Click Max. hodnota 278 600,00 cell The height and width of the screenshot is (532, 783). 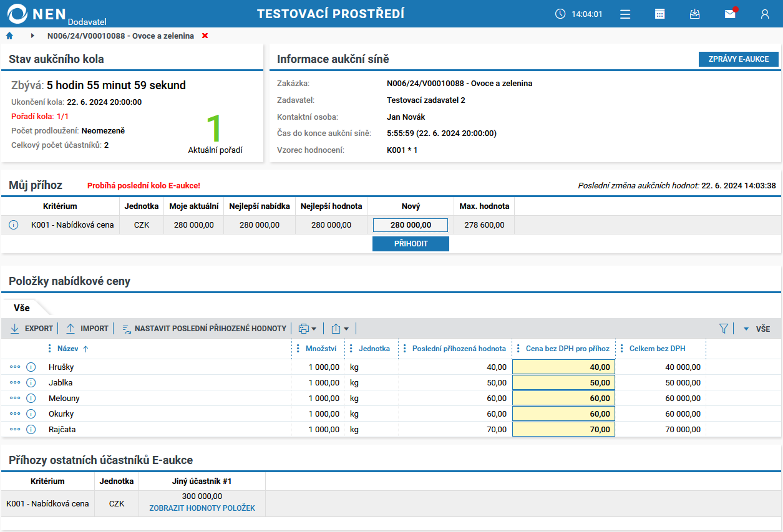[484, 225]
